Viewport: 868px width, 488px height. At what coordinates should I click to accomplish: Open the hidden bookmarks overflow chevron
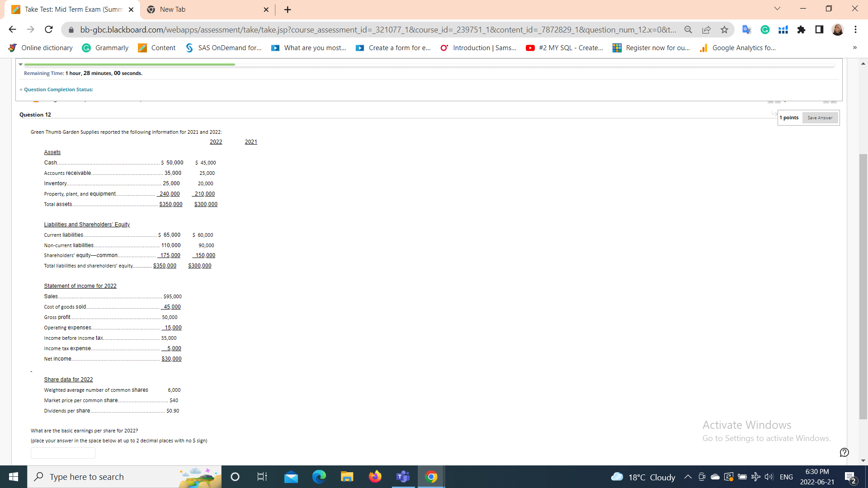click(x=854, y=47)
